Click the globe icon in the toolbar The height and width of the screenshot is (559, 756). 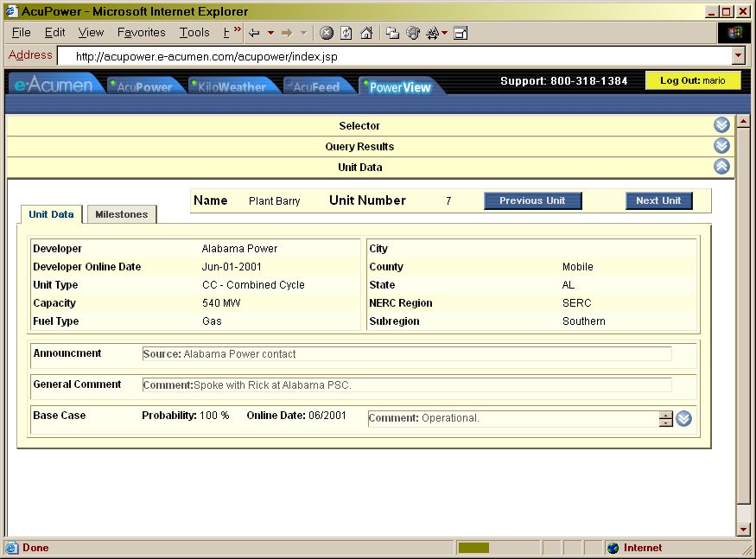point(411,32)
